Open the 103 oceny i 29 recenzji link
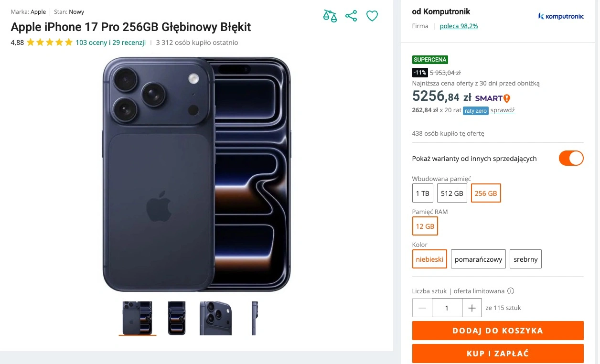The height and width of the screenshot is (364, 600). [x=110, y=43]
